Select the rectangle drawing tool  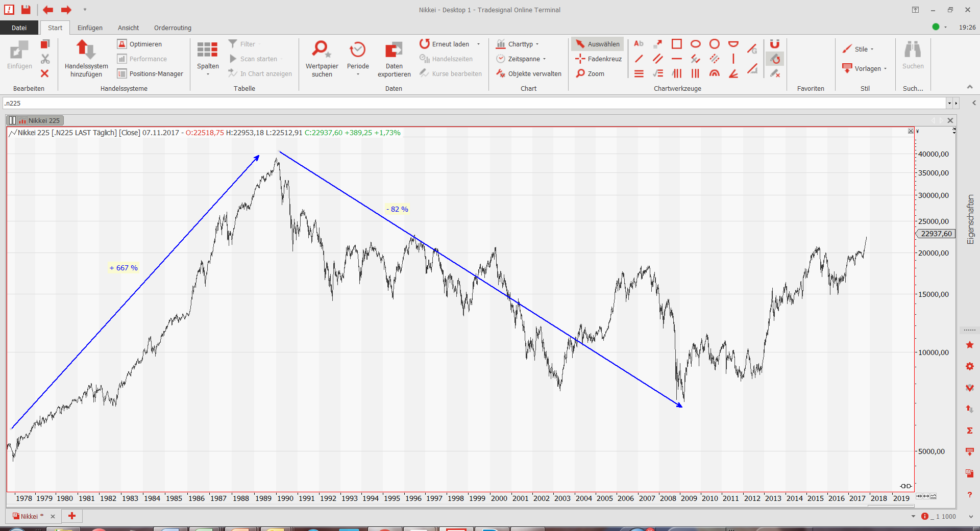pos(676,44)
